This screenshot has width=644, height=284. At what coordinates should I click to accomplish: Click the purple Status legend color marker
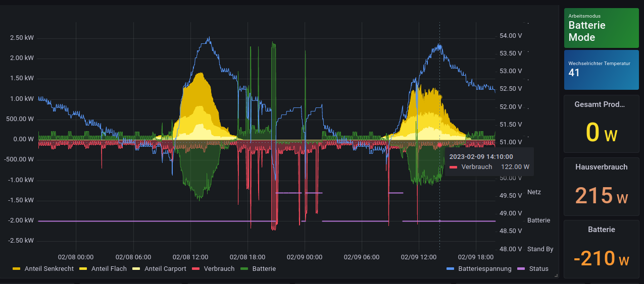pos(521,269)
